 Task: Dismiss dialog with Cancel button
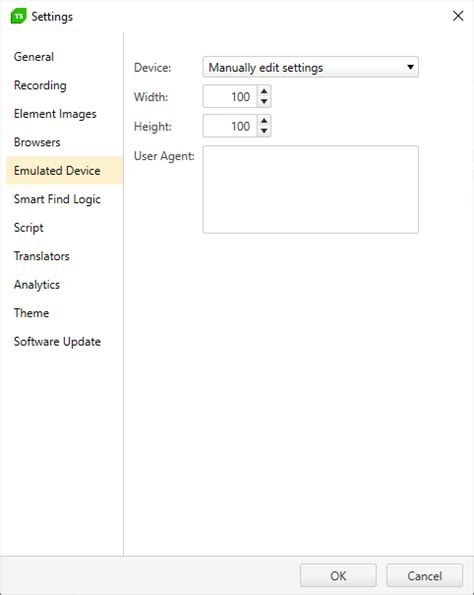point(424,576)
